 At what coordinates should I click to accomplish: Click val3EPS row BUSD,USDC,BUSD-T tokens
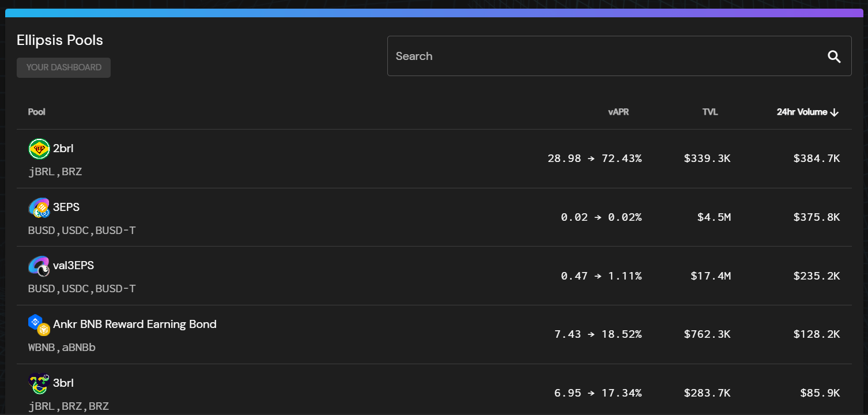[82, 289]
